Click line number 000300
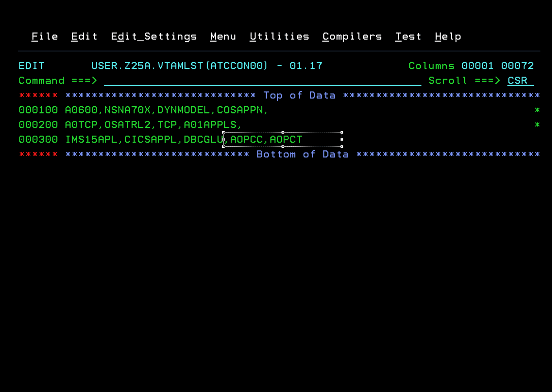The width and height of the screenshot is (552, 392). point(38,139)
